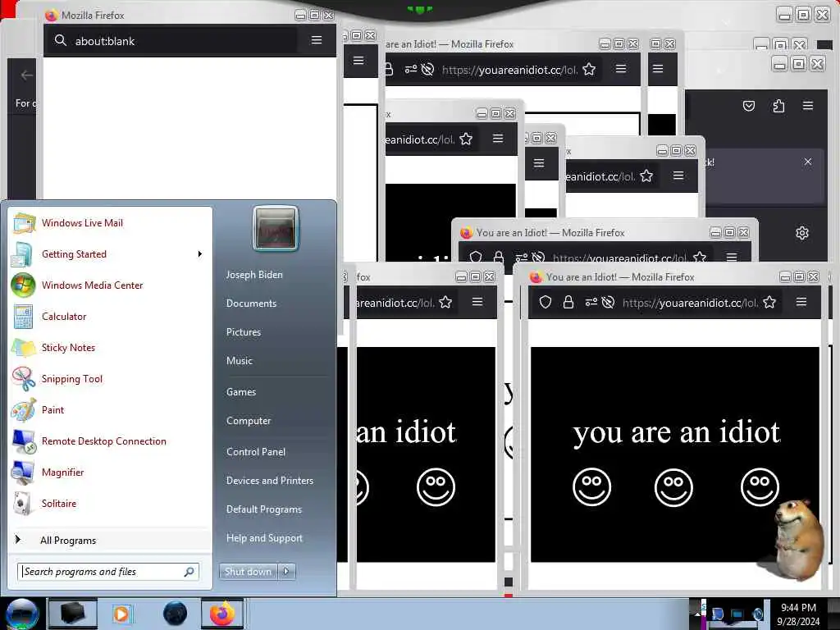Screen dimensions: 840x630
Task: Open the Shut down options arrow
Action: point(286,572)
